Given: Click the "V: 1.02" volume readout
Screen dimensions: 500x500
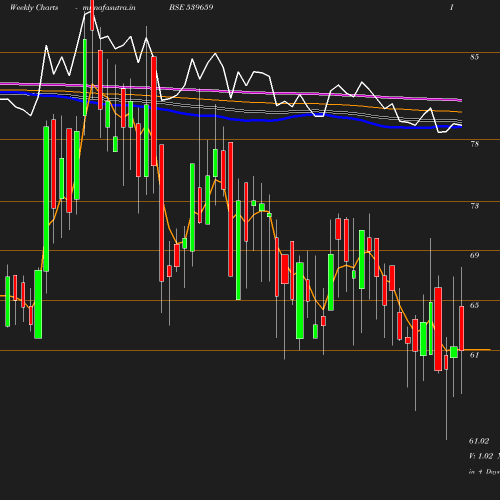Looking at the screenshot, I should coord(481,456).
